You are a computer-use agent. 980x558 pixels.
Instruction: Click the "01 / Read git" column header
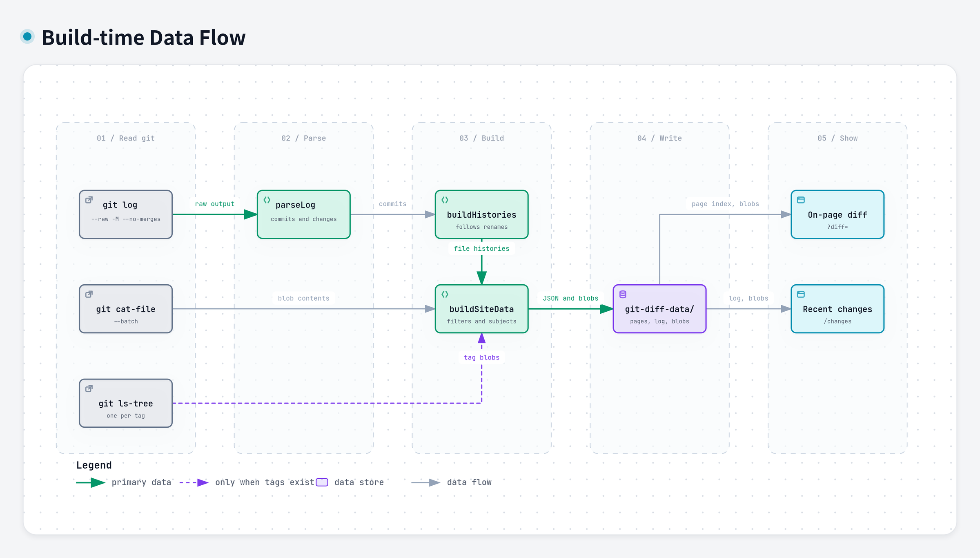(126, 138)
